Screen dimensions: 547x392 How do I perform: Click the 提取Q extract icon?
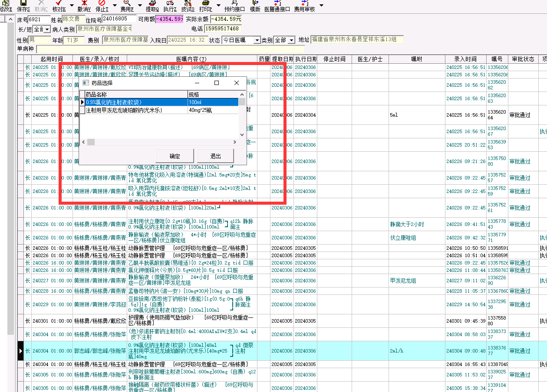(x=152, y=6)
